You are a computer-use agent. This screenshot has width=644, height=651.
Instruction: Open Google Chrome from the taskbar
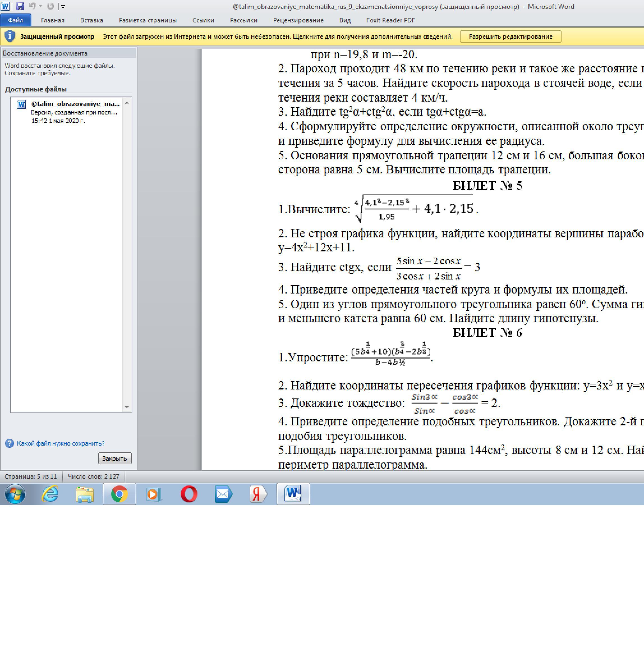[119, 494]
